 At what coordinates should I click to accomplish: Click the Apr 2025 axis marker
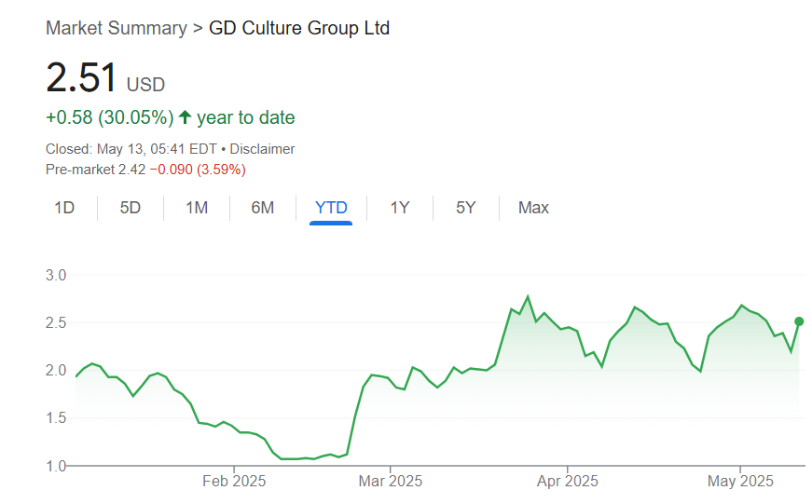click(567, 481)
